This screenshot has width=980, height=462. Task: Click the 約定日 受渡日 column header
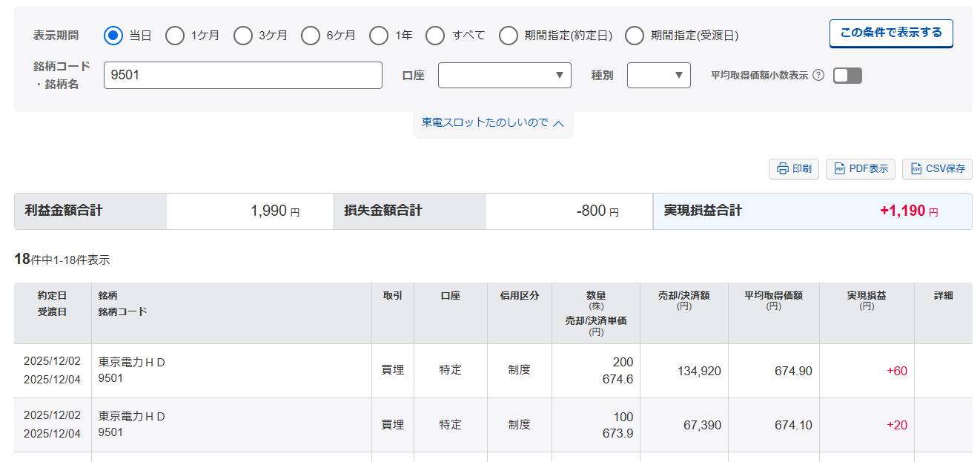coord(52,304)
